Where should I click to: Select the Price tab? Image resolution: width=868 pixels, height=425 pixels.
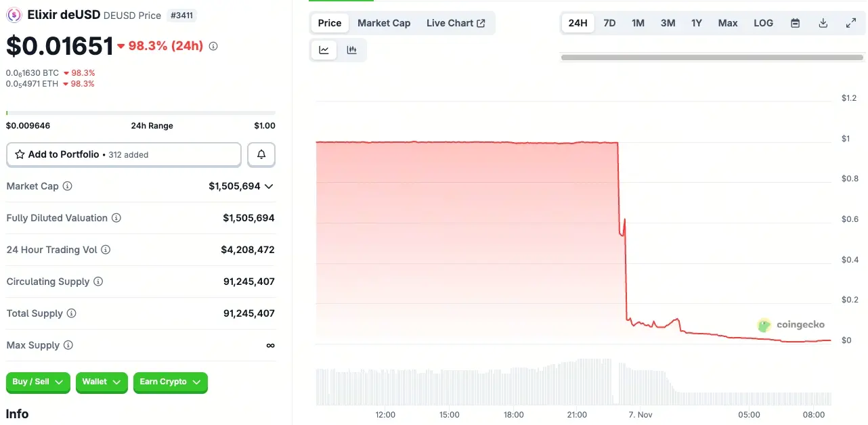[330, 23]
